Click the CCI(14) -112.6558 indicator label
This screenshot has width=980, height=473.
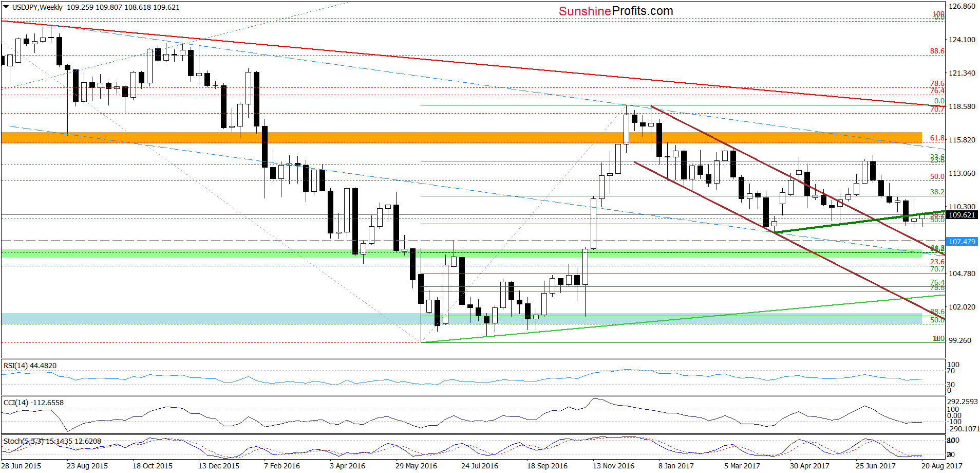(x=33, y=403)
